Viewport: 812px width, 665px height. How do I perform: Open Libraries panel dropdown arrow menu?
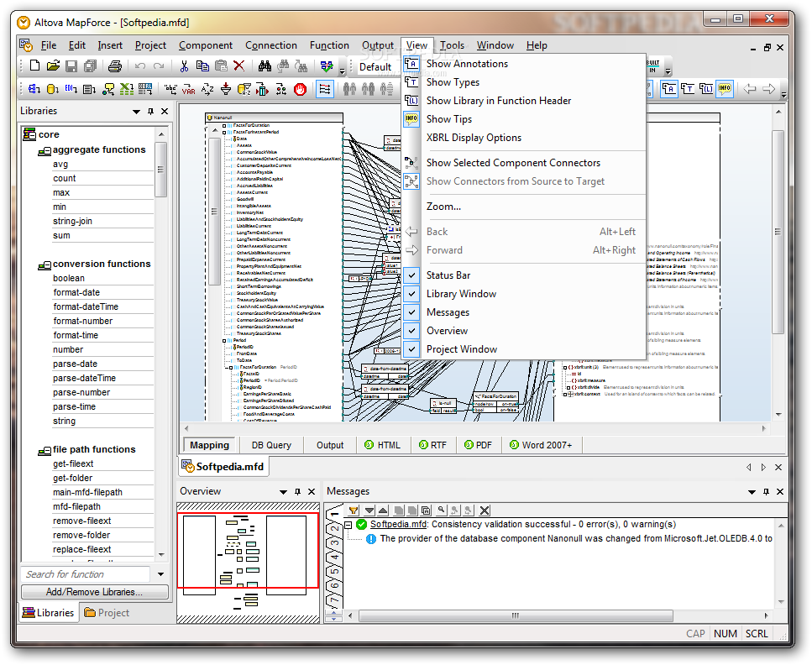(x=136, y=112)
